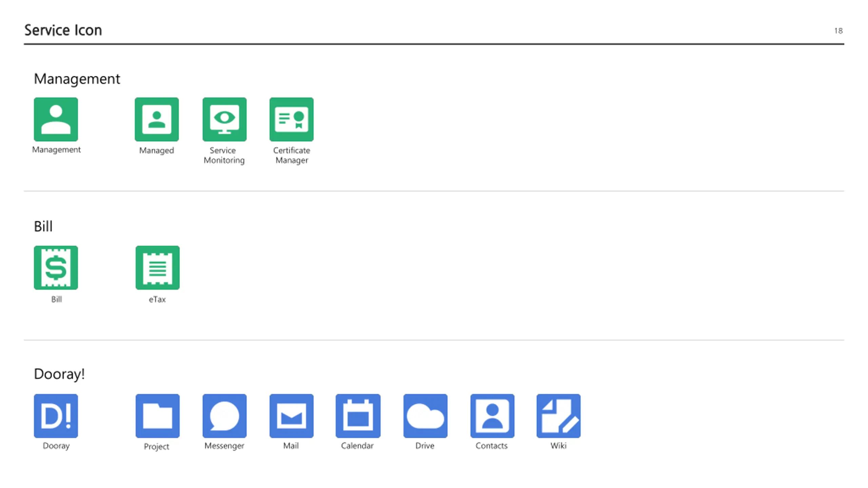Click the 'Mail' label text
Screen dimensions: 868x488
(x=291, y=446)
